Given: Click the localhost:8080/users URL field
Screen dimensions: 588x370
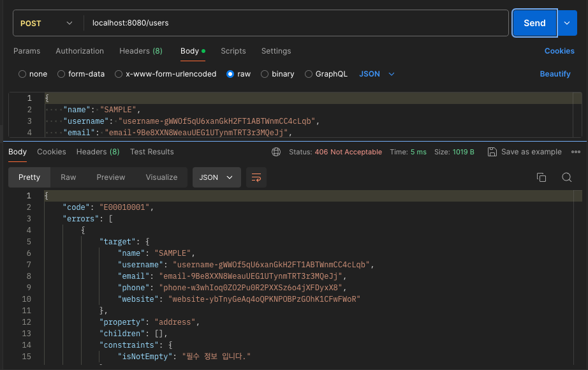Looking at the screenshot, I should point(295,23).
